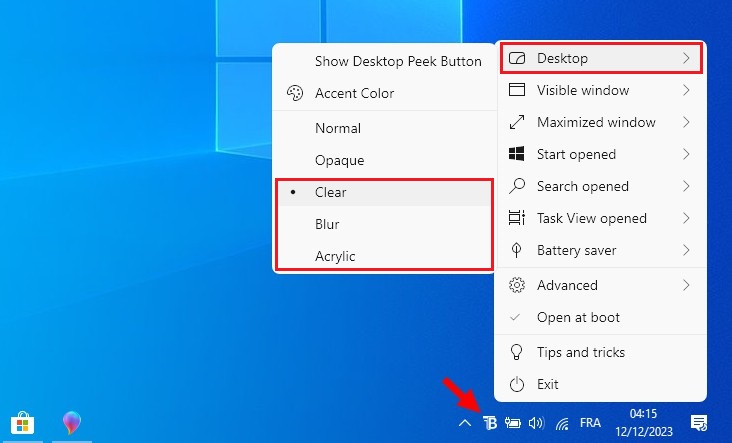
Task: Click the TranslucentTB tray icon
Action: tap(490, 423)
